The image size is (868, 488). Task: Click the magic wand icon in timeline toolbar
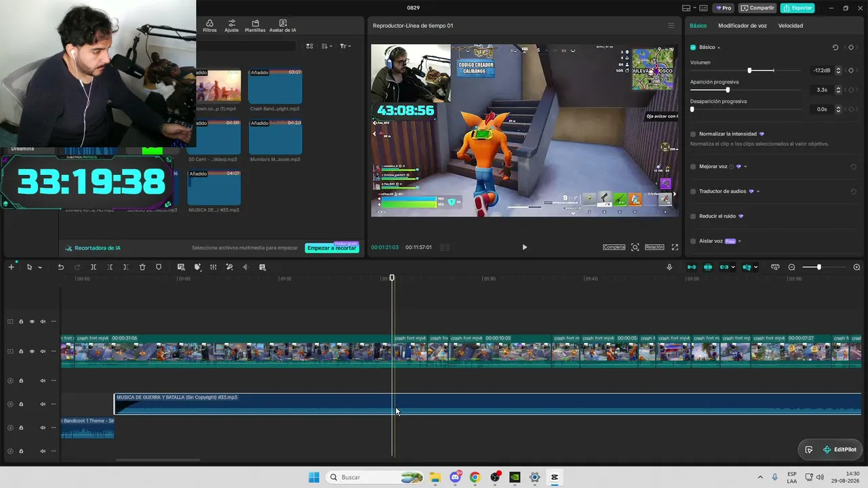click(229, 267)
